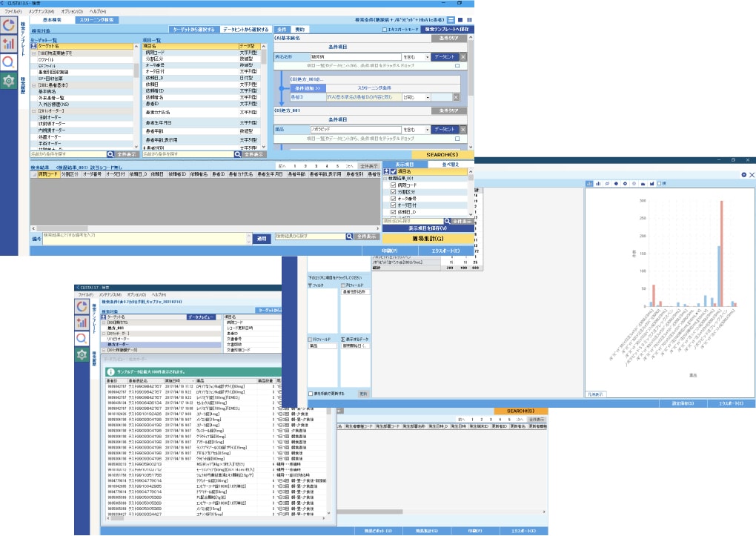Screen dimensions: 756x536
Task: Click the gear icon at top right of chart window
Action: point(743,174)
